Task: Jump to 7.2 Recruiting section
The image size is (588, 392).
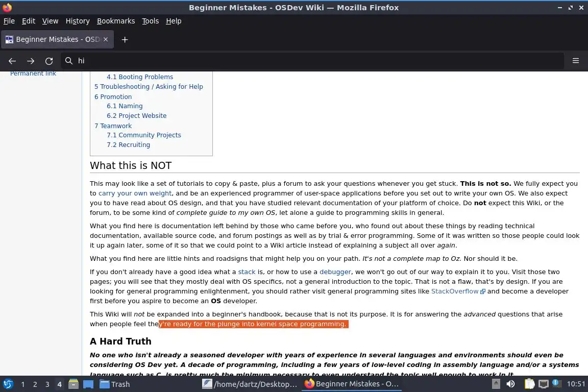Action: point(128,145)
